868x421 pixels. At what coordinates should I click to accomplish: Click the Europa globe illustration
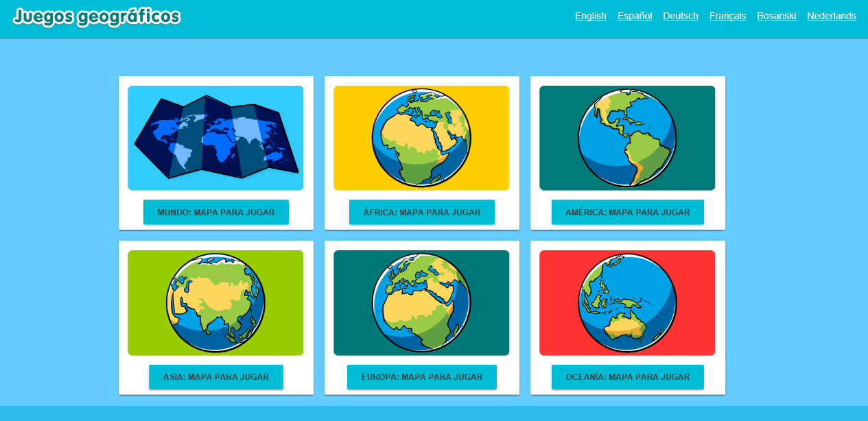421,302
